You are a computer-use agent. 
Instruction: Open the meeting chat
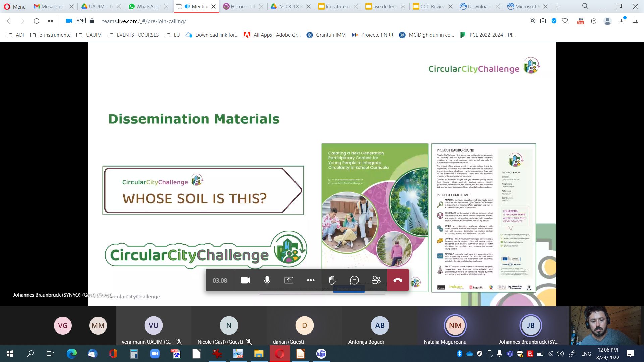(x=354, y=280)
